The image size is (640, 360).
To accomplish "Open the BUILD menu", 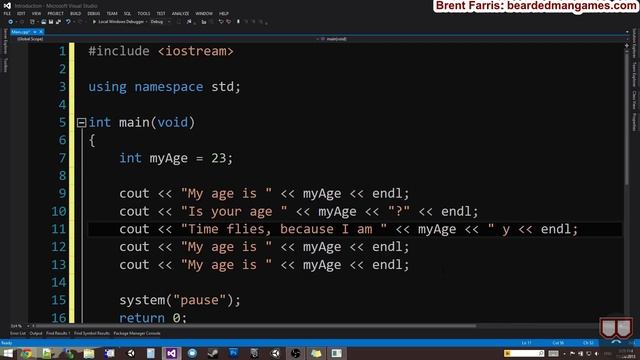I will [x=76, y=13].
